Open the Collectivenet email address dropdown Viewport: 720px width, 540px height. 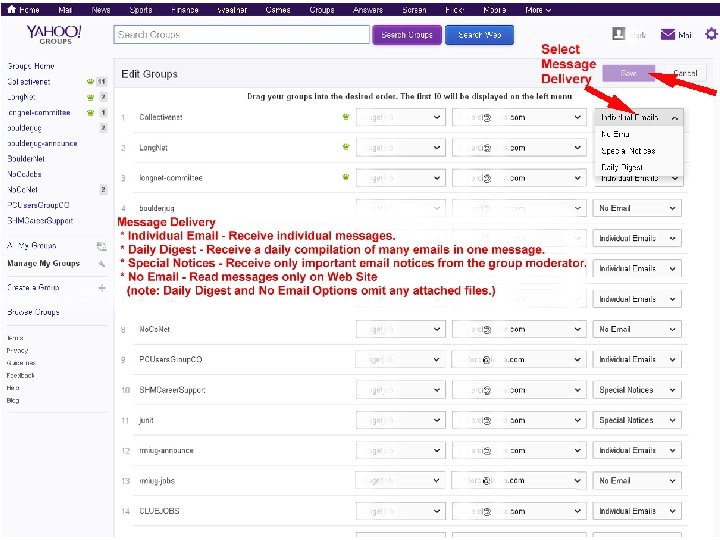point(519,117)
